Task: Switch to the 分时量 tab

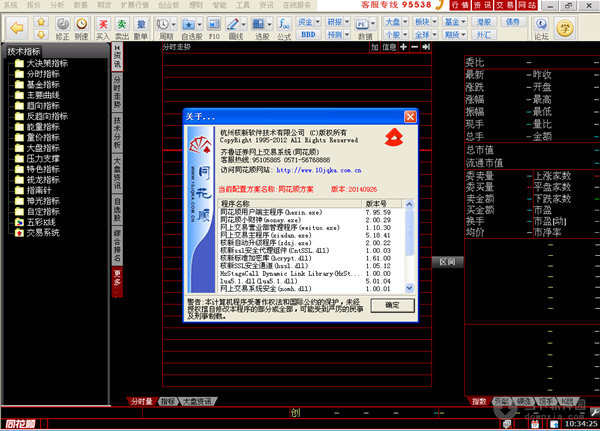Action: tap(142, 401)
